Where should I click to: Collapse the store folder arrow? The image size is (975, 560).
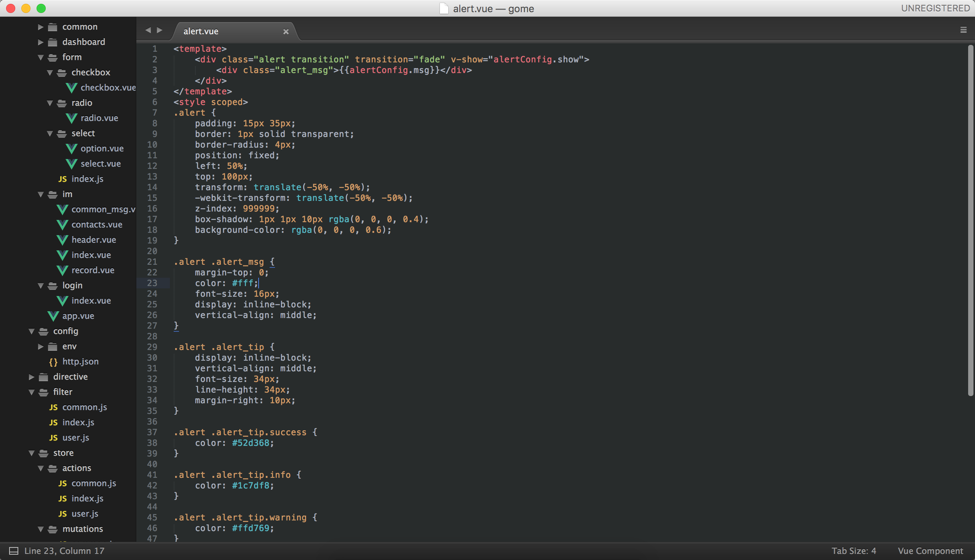click(x=32, y=453)
